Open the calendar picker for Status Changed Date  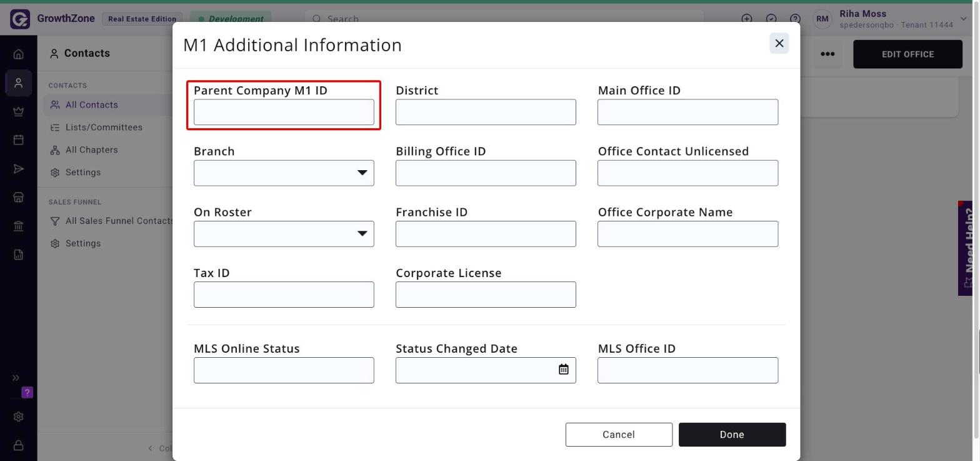click(563, 370)
